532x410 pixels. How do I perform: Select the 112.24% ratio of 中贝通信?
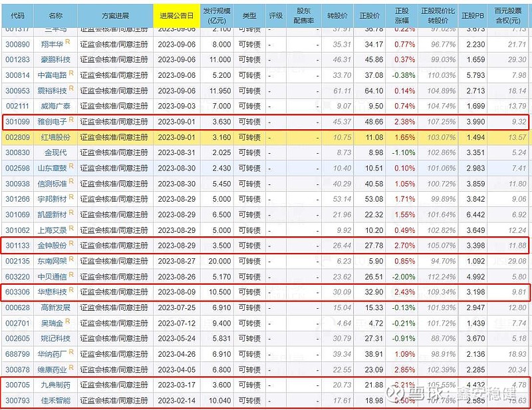442,277
